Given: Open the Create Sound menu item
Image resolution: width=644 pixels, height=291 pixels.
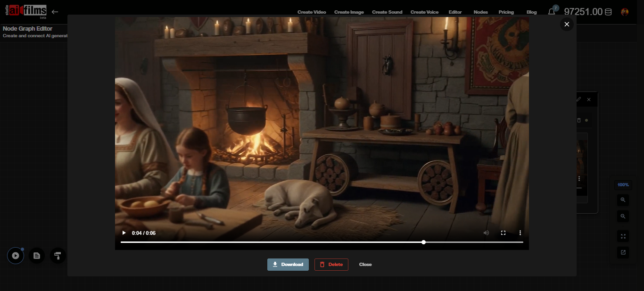Looking at the screenshot, I should click(387, 12).
